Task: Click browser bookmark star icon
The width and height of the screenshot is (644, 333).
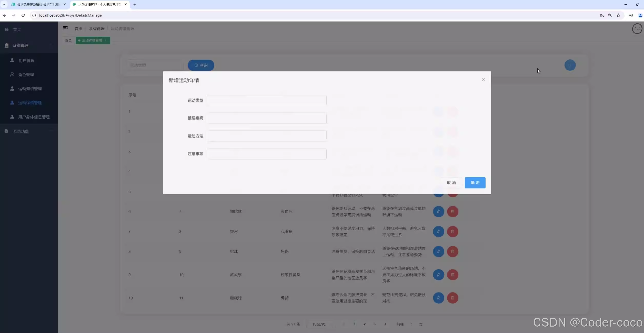Action: tap(618, 15)
